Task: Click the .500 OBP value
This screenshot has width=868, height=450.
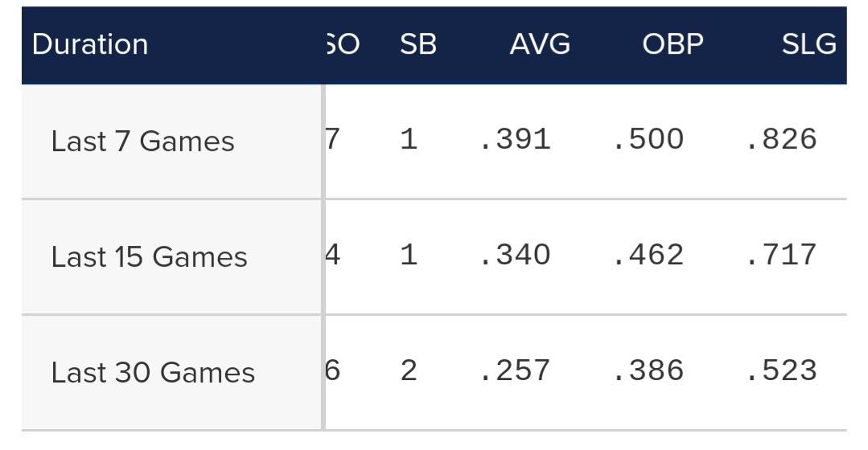Action: (648, 139)
